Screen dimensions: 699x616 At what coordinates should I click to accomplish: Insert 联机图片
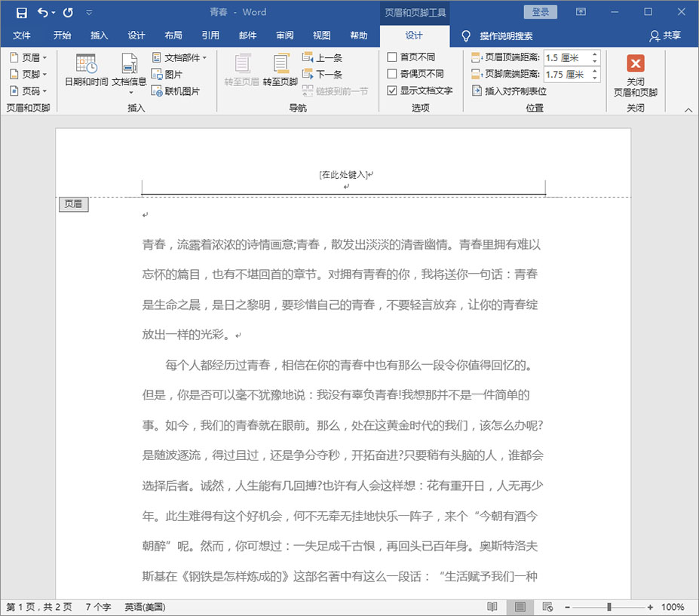(176, 91)
